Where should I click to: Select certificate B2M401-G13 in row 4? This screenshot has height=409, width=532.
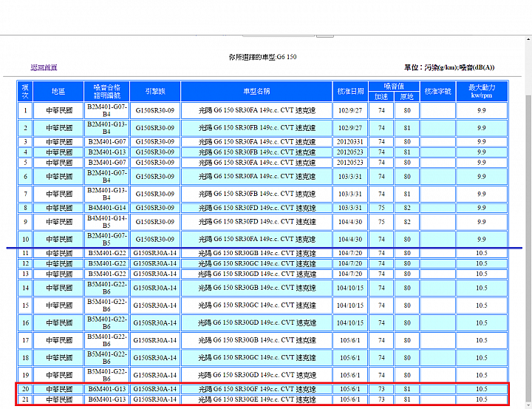pyautogui.click(x=106, y=152)
